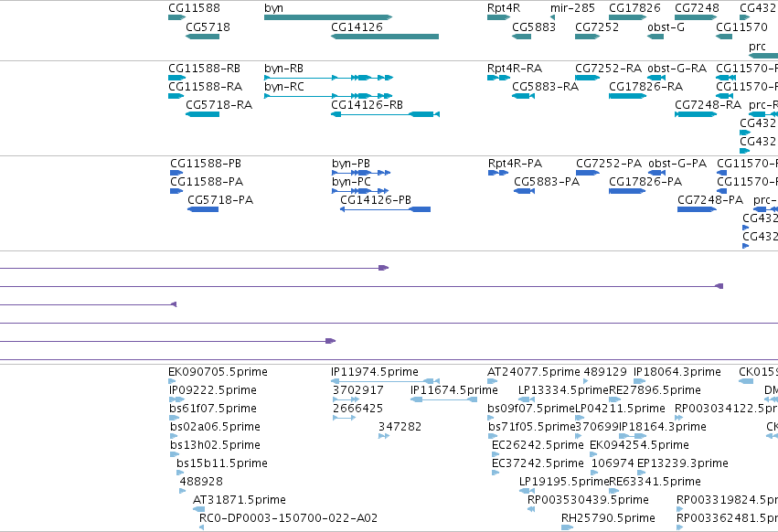Select the RE63341.5prime EST label

[x=655, y=482]
